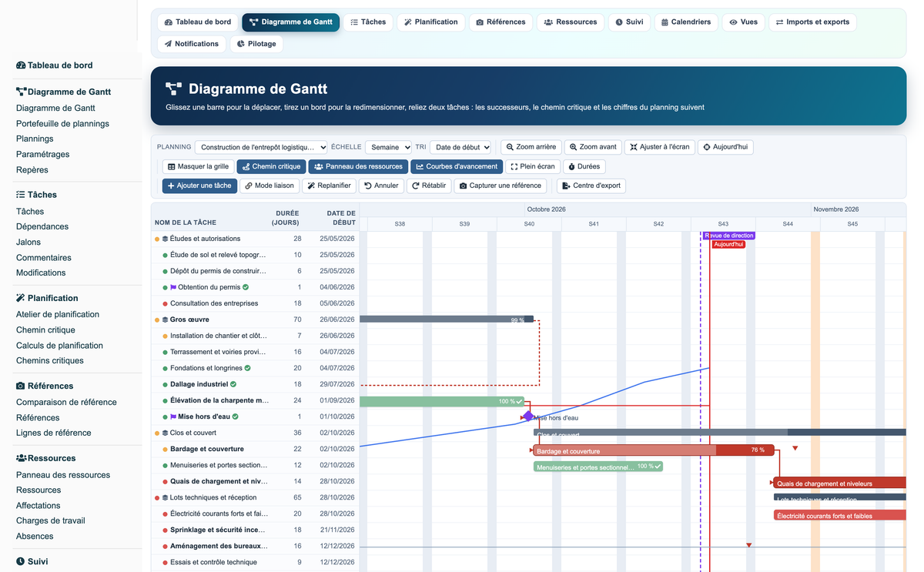
Task: Click Ajuster à l'écran
Action: pyautogui.click(x=659, y=147)
